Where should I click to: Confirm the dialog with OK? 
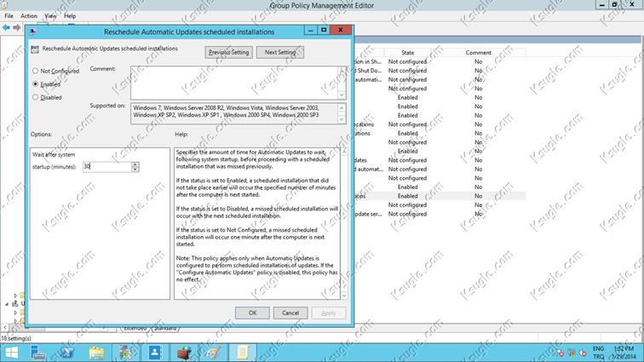252,313
